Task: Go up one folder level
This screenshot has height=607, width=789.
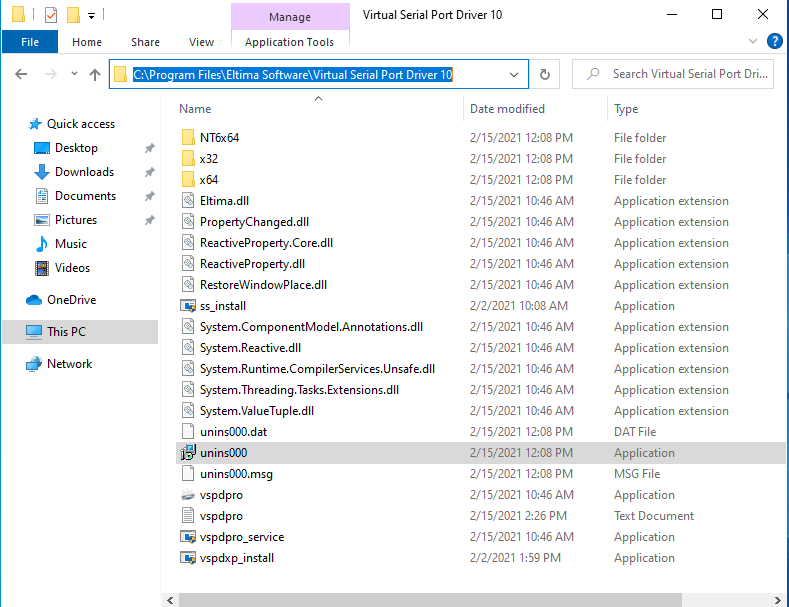Action: tap(95, 74)
